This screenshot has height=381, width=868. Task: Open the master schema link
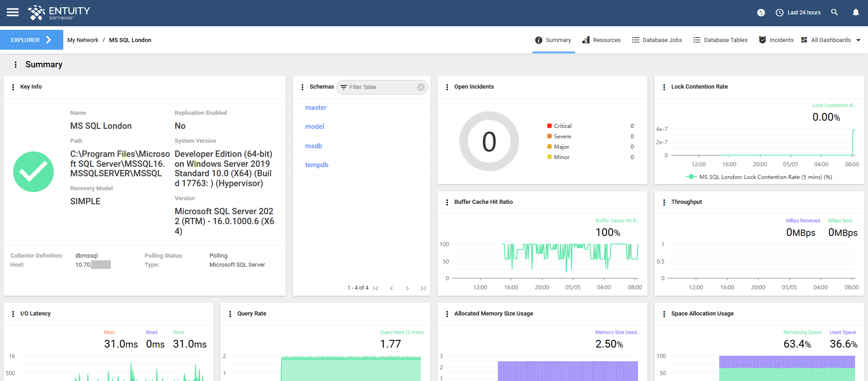(316, 108)
